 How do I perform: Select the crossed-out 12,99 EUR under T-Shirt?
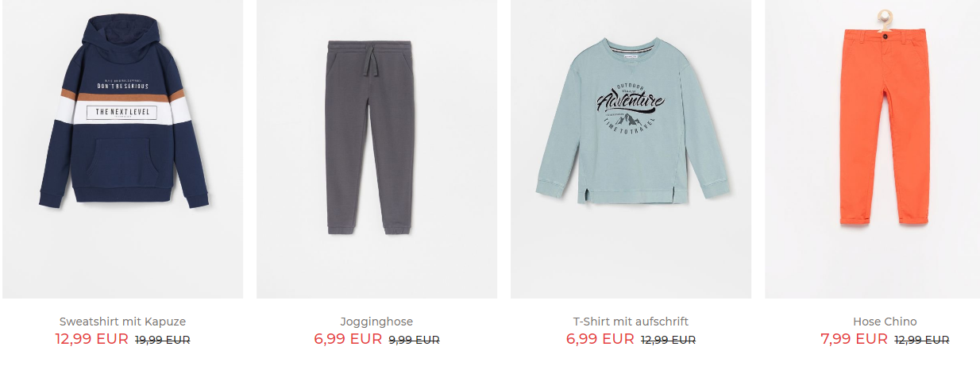(x=668, y=340)
